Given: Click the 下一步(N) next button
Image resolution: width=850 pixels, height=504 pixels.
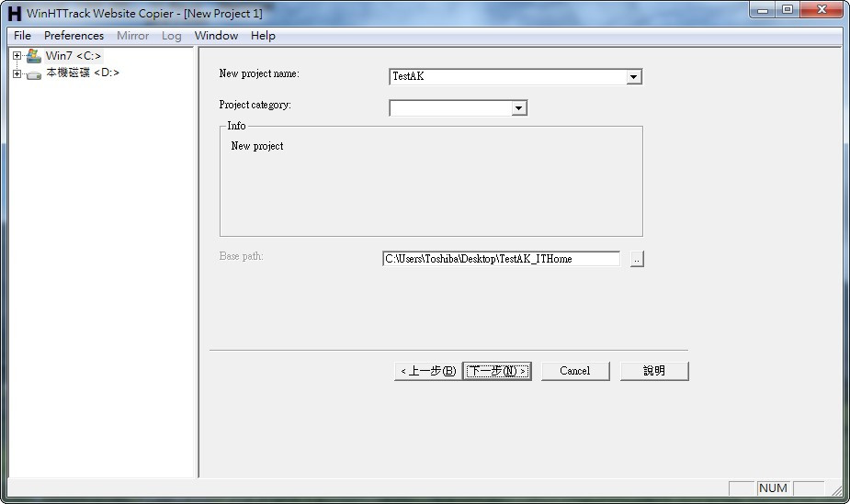Looking at the screenshot, I should 497,371.
